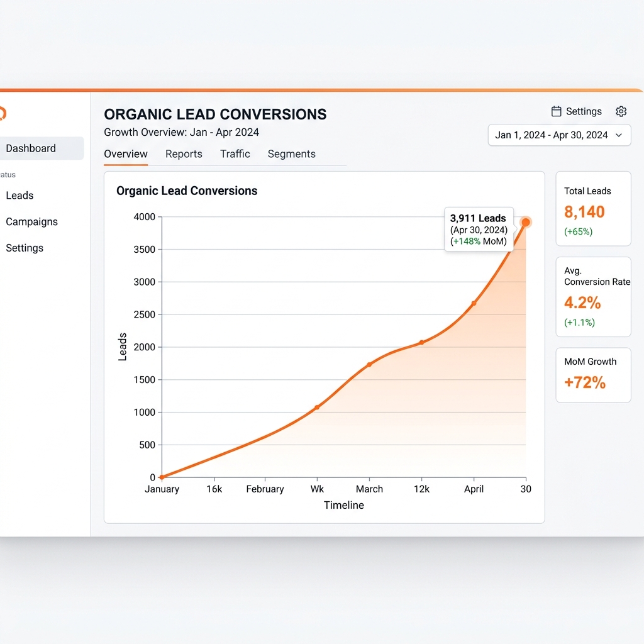Click the MoM Growth +72% card

pyautogui.click(x=593, y=375)
